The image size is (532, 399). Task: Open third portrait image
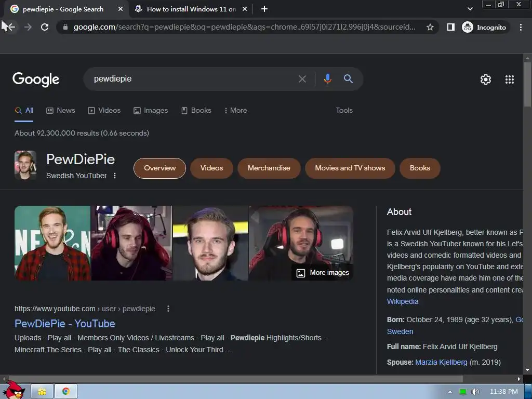pyautogui.click(x=210, y=243)
